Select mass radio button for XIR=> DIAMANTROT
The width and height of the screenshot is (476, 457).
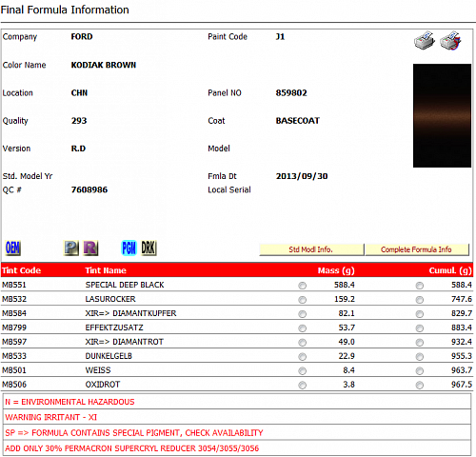coord(303,342)
